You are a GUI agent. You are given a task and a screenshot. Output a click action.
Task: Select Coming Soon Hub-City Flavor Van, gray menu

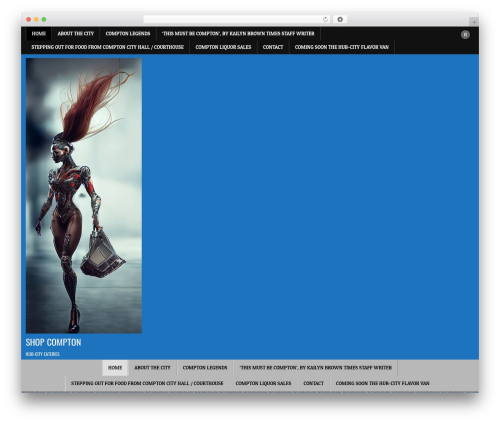point(383,383)
